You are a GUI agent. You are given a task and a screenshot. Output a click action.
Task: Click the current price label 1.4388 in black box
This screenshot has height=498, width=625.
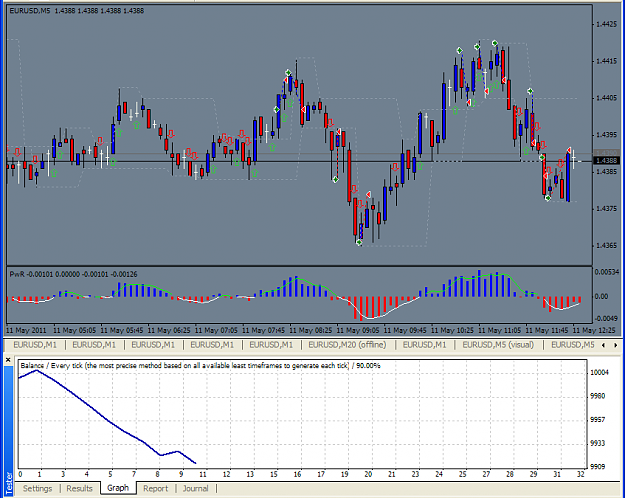607,161
